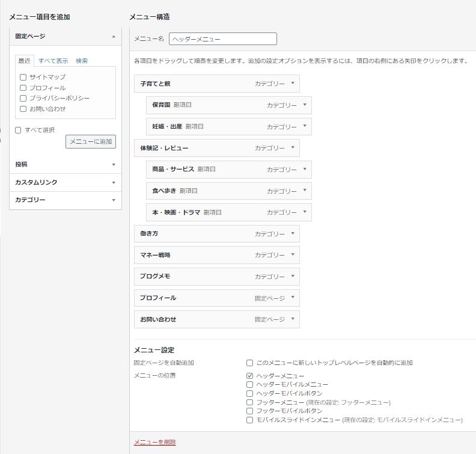Tick the お問い合わせ checkbox in 固定ページ list
Screen dimensions: 476x454
coord(23,109)
